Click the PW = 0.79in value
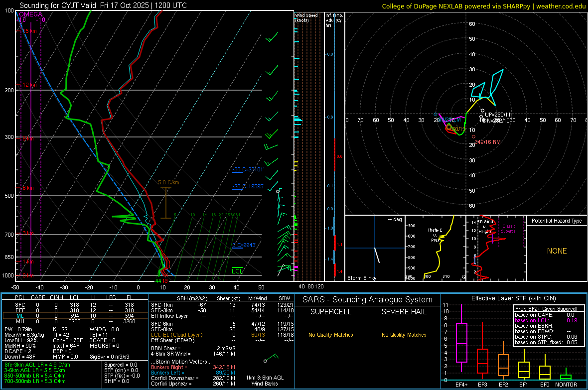The width and height of the screenshot is (588, 390). pos(18,329)
